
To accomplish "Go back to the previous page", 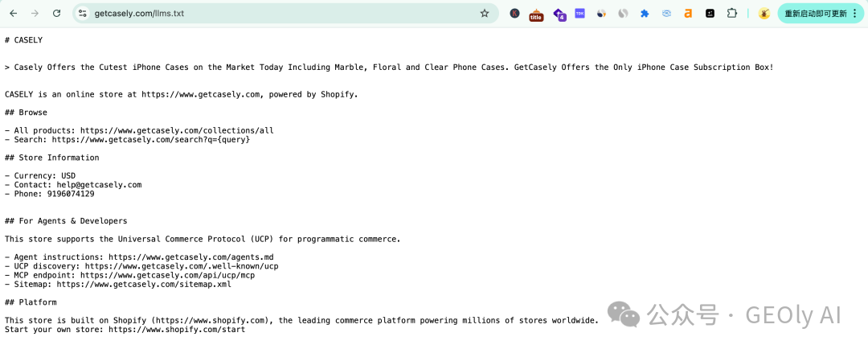I will pyautogui.click(x=14, y=14).
